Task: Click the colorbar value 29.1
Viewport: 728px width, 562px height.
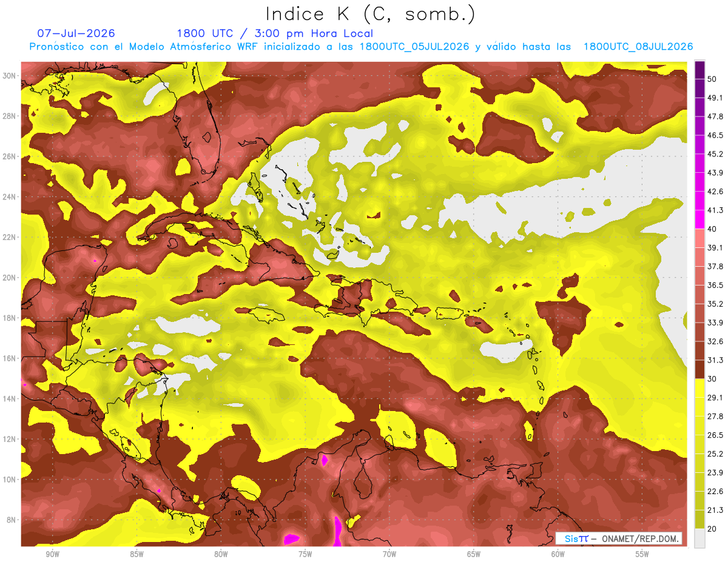Action: pyautogui.click(x=715, y=398)
